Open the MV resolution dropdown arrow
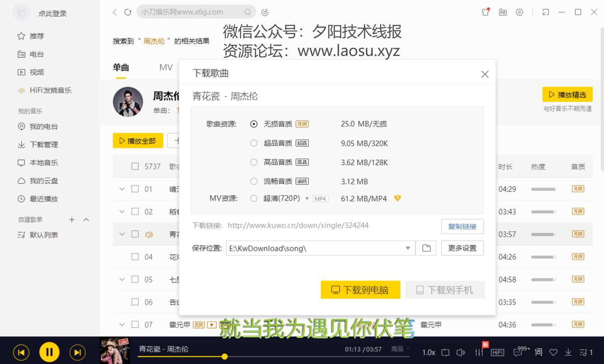This screenshot has height=364, width=604. pyautogui.click(x=307, y=198)
